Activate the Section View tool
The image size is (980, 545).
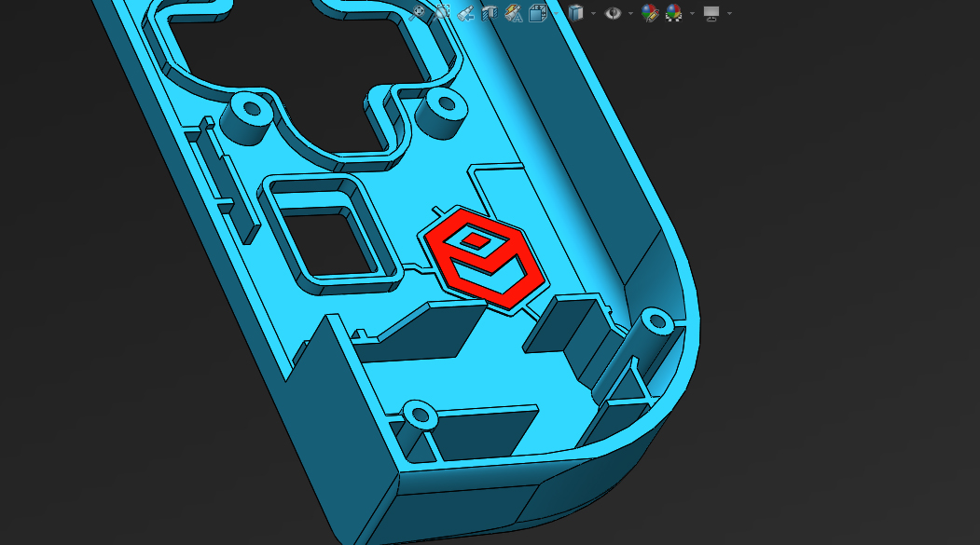(490, 12)
